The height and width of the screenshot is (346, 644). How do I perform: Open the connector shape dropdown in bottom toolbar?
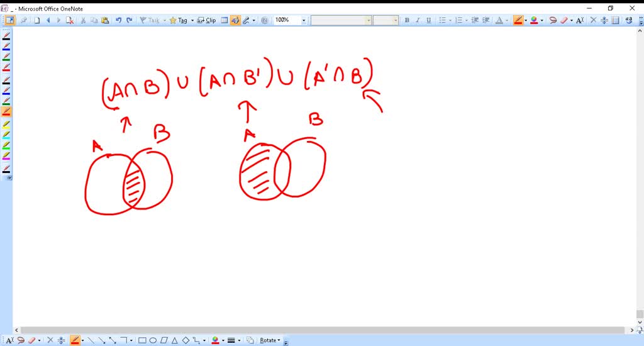click(204, 340)
